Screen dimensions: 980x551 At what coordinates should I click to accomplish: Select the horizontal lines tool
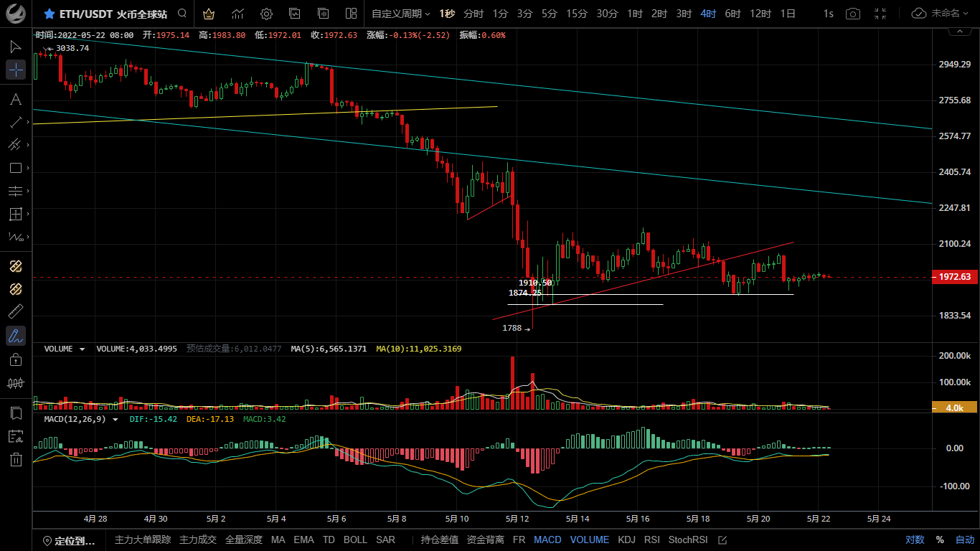15,191
